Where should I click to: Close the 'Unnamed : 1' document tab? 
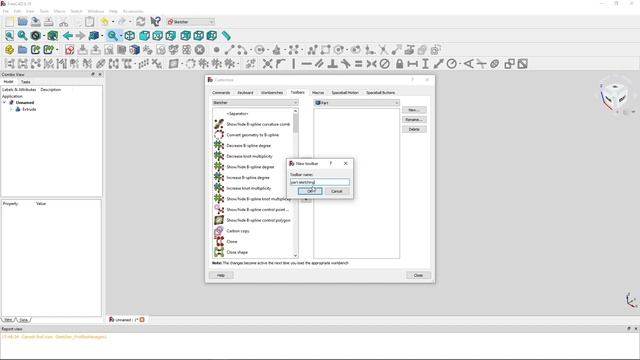[x=142, y=320]
